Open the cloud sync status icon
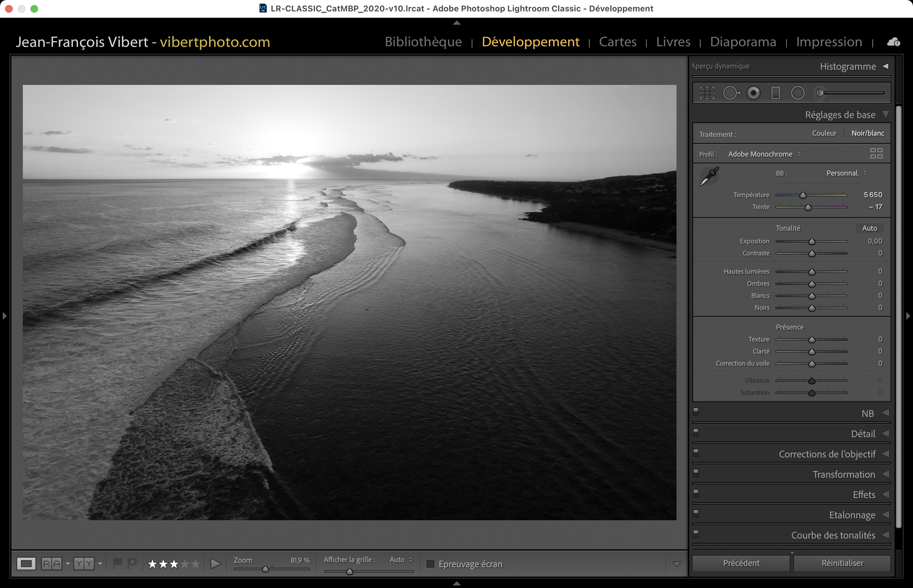This screenshot has width=913, height=588. (x=893, y=42)
